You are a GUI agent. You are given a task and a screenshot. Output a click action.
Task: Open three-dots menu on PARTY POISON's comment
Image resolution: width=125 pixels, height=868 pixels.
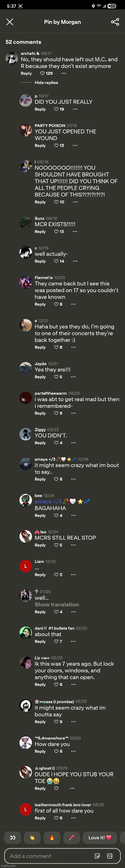coord(75,145)
